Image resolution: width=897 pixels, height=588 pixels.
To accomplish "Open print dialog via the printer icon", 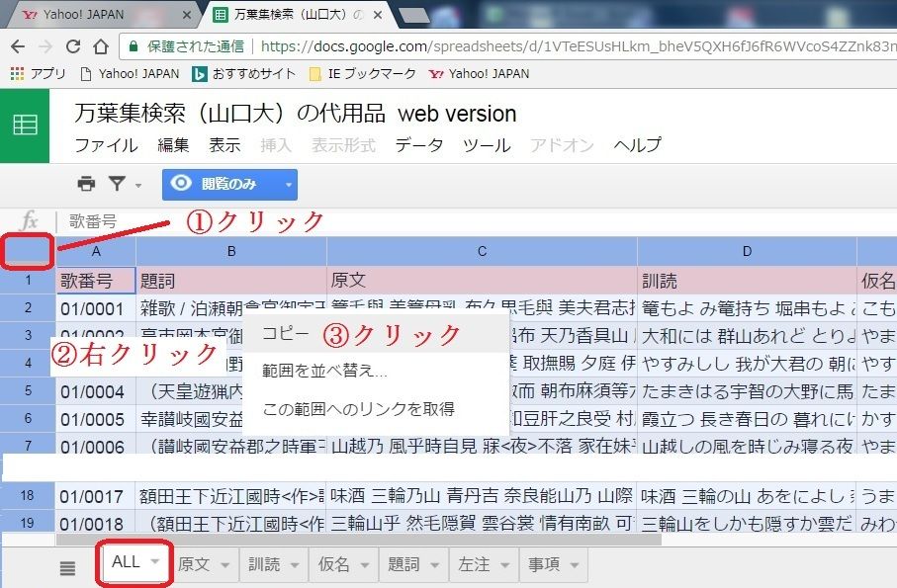I will 86,184.
